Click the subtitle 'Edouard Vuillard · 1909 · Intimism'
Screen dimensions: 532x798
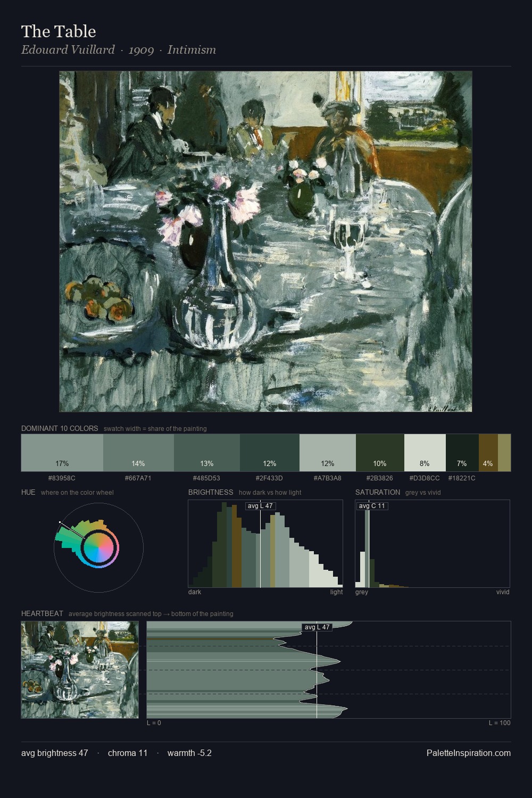119,50
